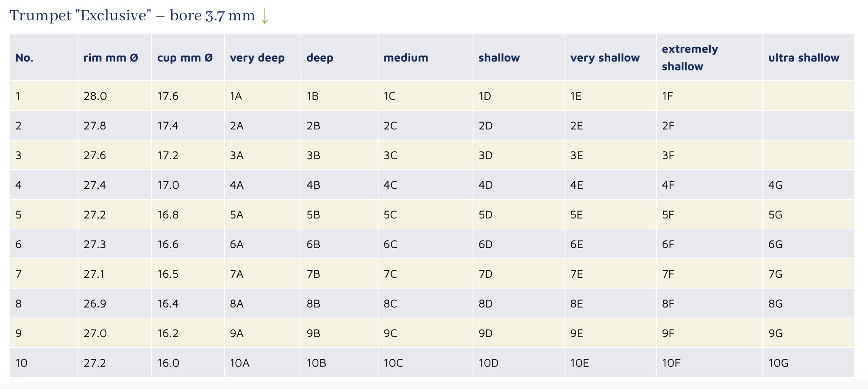The image size is (868, 389).
Task: Select mouthpiece cell 1C
Action: point(389,96)
